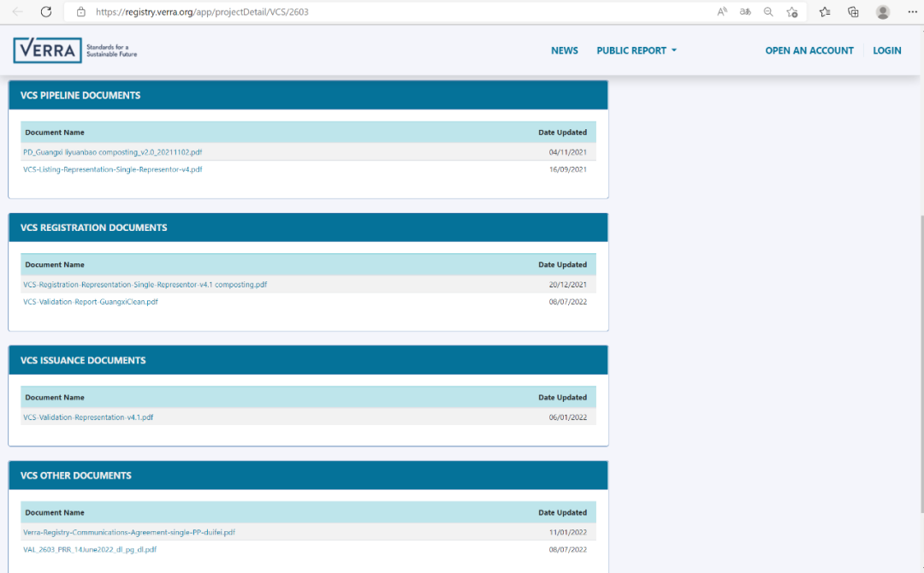Click the VCS ISSUANCE DOCUMENTS header
Viewport: 924px width, 573px height.
point(308,360)
